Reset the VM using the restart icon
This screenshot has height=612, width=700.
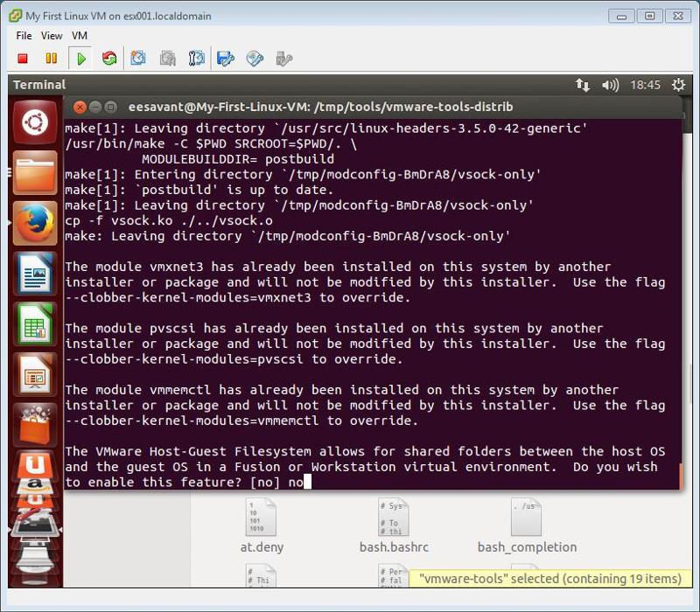pyautogui.click(x=108, y=58)
